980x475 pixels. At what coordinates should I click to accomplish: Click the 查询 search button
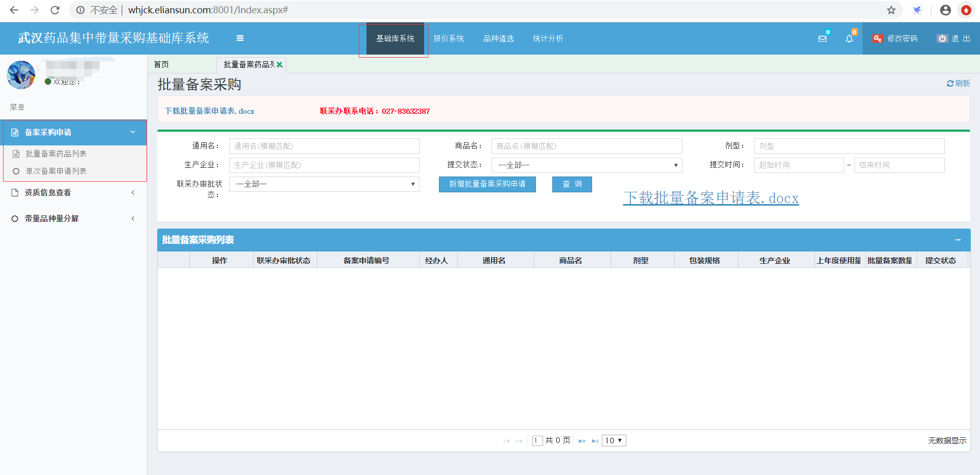pyautogui.click(x=572, y=184)
